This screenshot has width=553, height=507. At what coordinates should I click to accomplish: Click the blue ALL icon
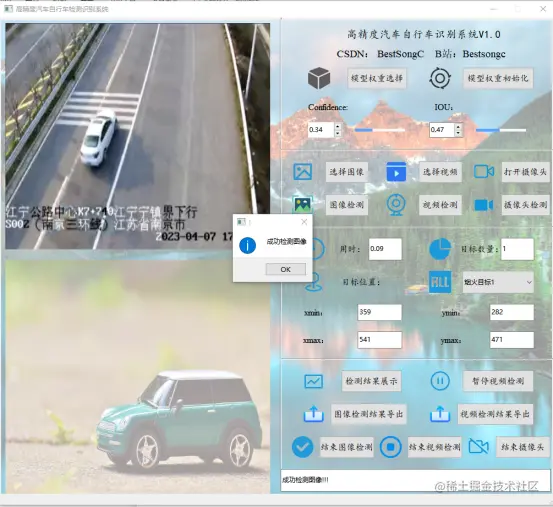pyautogui.click(x=440, y=282)
